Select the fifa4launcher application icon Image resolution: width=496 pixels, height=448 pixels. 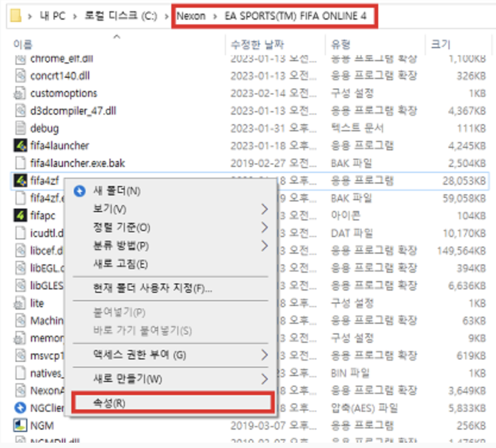coord(20,146)
